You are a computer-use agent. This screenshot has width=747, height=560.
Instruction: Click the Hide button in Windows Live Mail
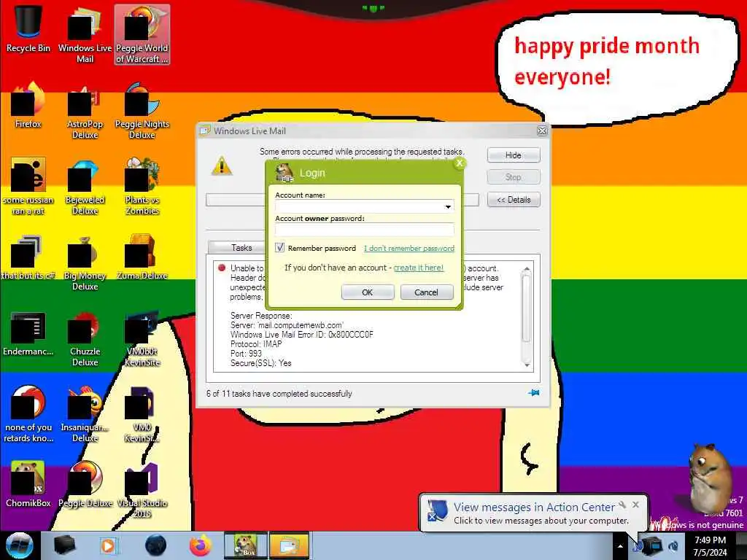coord(513,155)
